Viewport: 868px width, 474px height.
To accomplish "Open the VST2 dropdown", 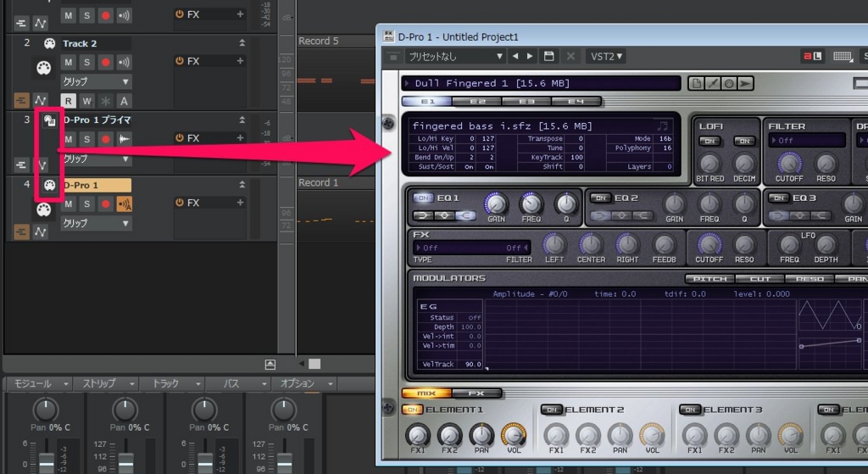I will (x=606, y=56).
